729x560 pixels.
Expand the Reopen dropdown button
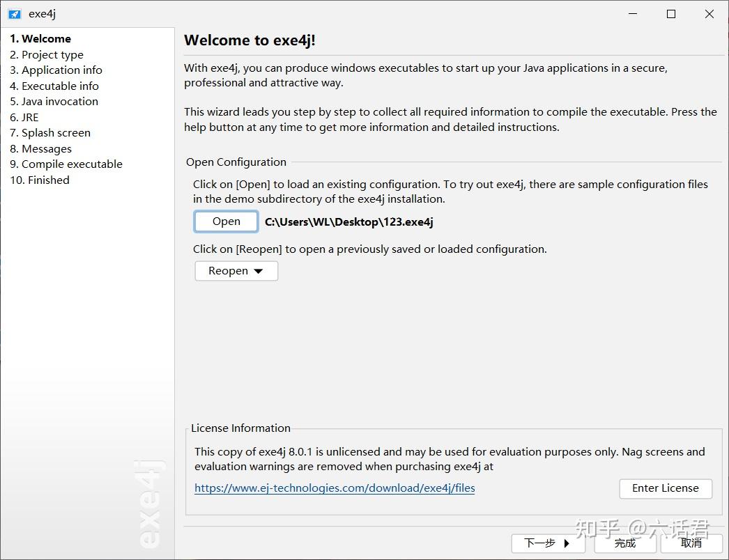pyautogui.click(x=236, y=271)
